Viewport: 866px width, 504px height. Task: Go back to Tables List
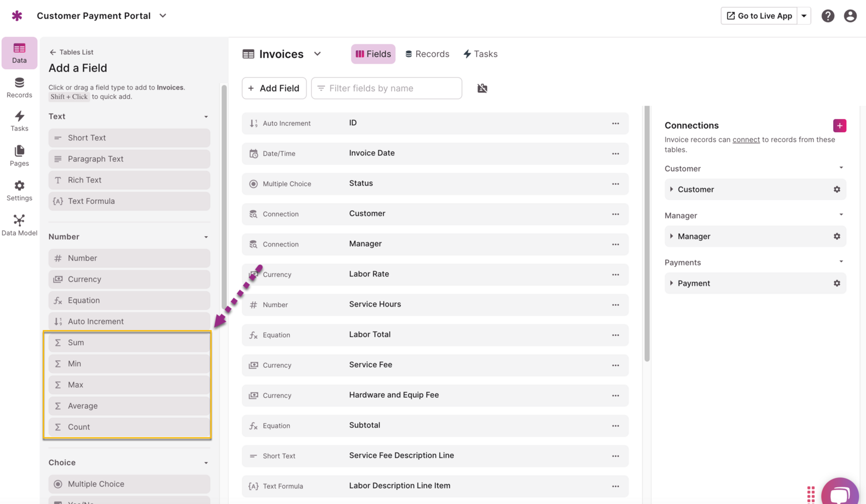pos(71,52)
